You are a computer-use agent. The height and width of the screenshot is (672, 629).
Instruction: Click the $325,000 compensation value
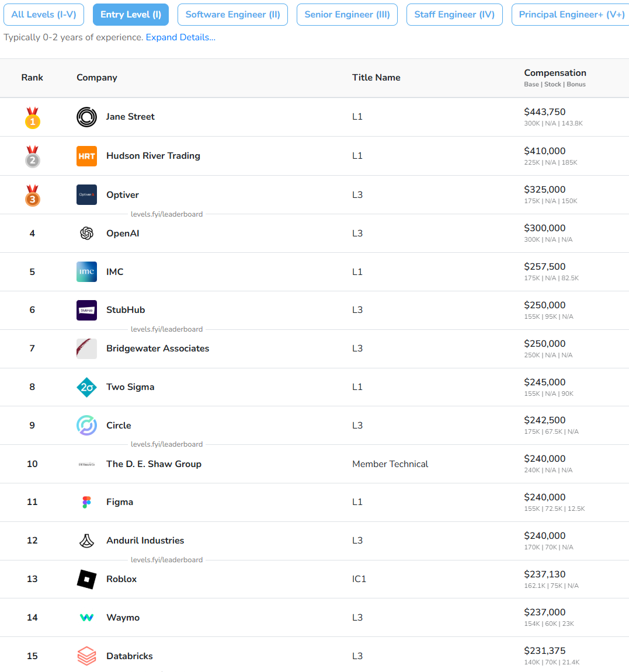pos(545,189)
